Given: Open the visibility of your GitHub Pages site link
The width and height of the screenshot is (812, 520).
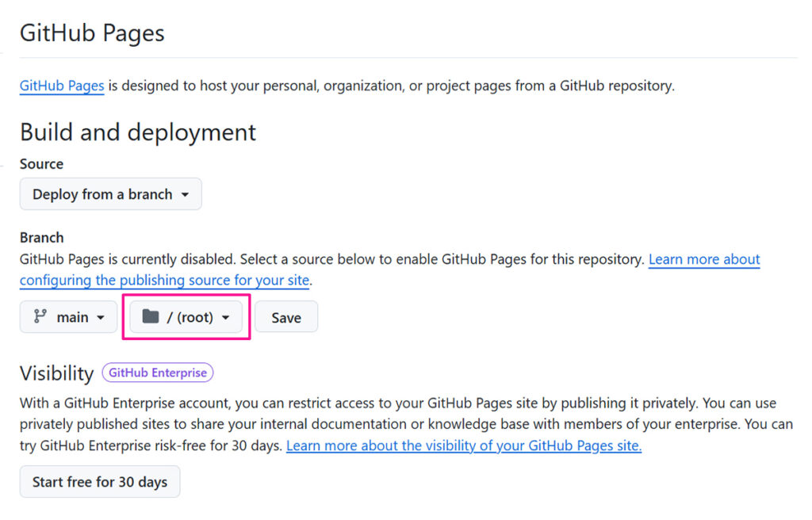Looking at the screenshot, I should click(463, 445).
